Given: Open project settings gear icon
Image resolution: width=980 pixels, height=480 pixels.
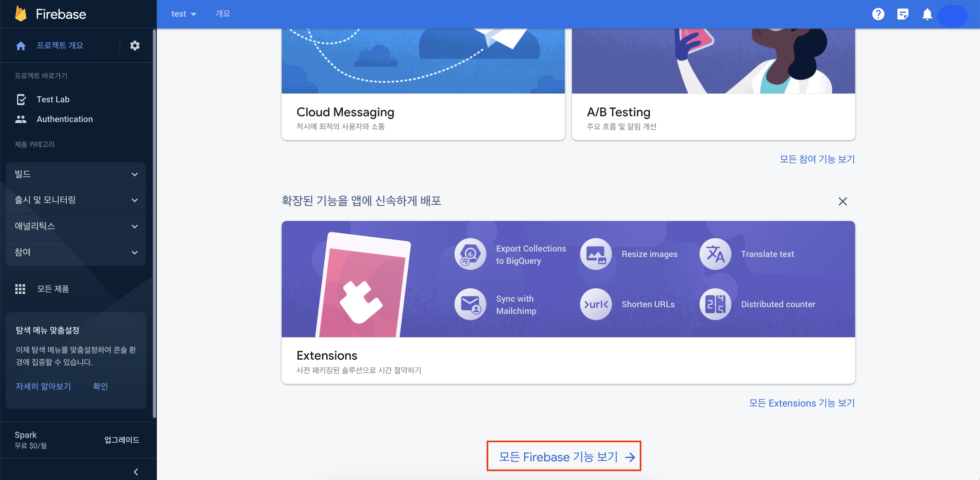Looking at the screenshot, I should coord(135,46).
